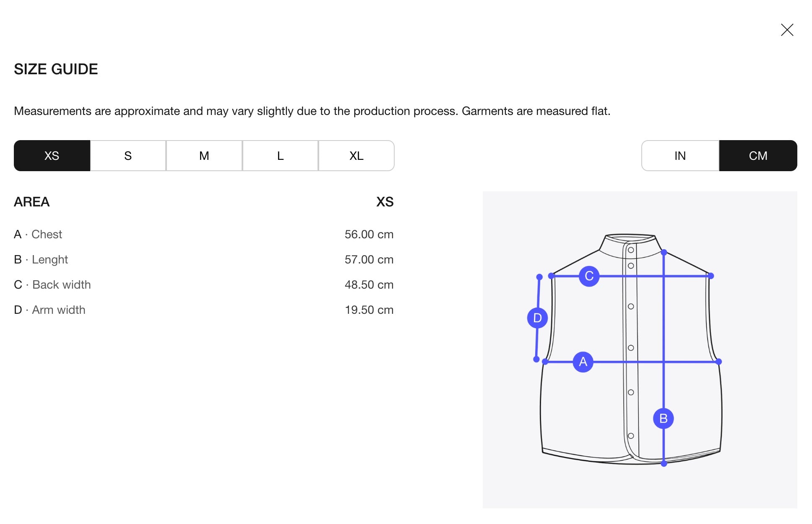Click the C back width marker
This screenshot has width=812, height=524.
pyautogui.click(x=589, y=276)
